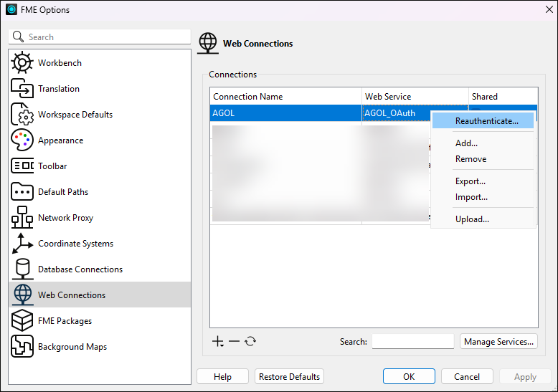Open the Workspace Defaults label
The image size is (558, 392).
coord(75,115)
